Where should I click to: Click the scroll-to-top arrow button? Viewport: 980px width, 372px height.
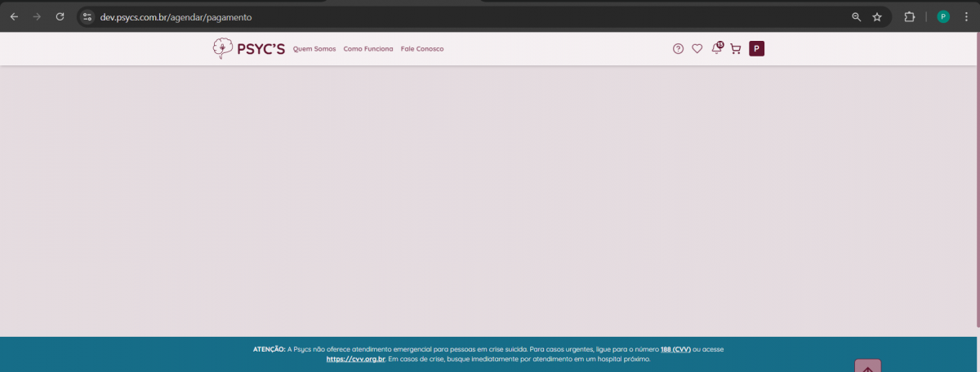click(x=867, y=367)
